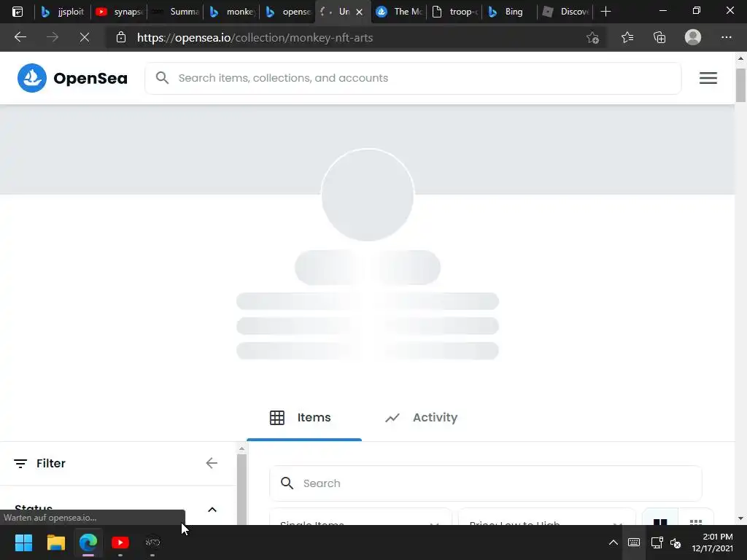This screenshot has height=560, width=747.
Task: Switch to the Discover tab
Action: click(x=566, y=12)
